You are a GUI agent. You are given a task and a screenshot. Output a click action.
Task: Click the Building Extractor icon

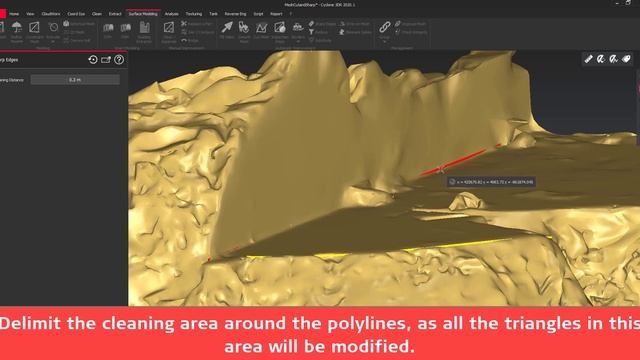click(x=144, y=28)
